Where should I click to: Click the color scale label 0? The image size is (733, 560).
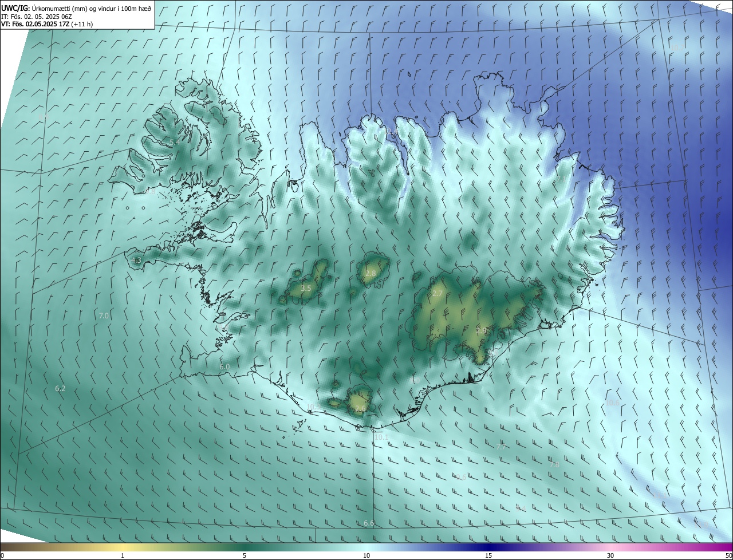pos(2,555)
